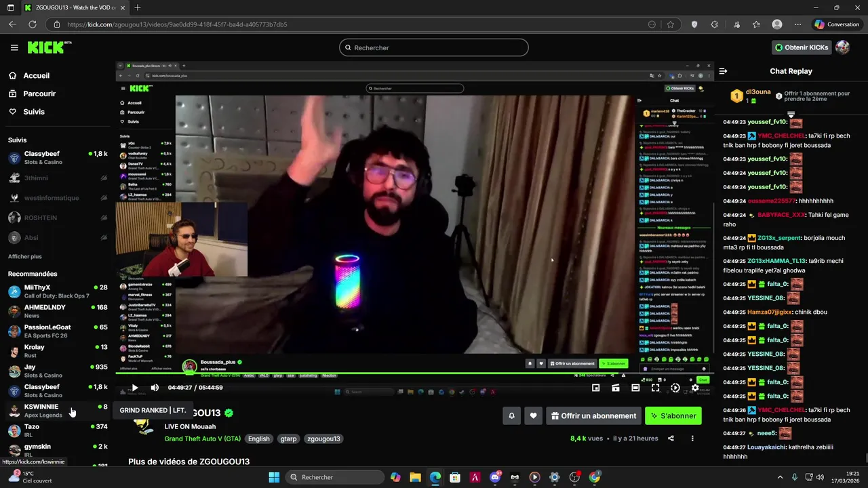Open Google Chrome from taskbar
868x488 pixels.
coord(595,477)
